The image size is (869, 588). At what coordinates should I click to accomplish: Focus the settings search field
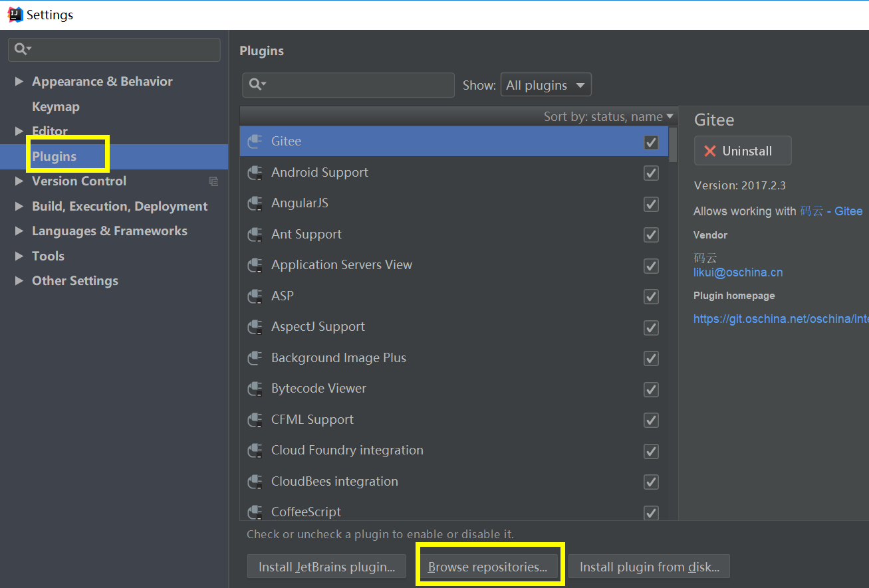(x=114, y=49)
